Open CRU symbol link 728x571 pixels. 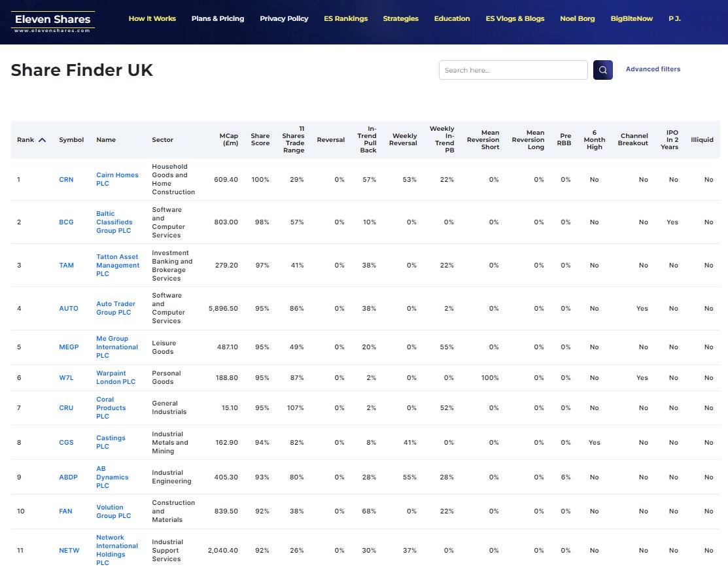[66, 408]
